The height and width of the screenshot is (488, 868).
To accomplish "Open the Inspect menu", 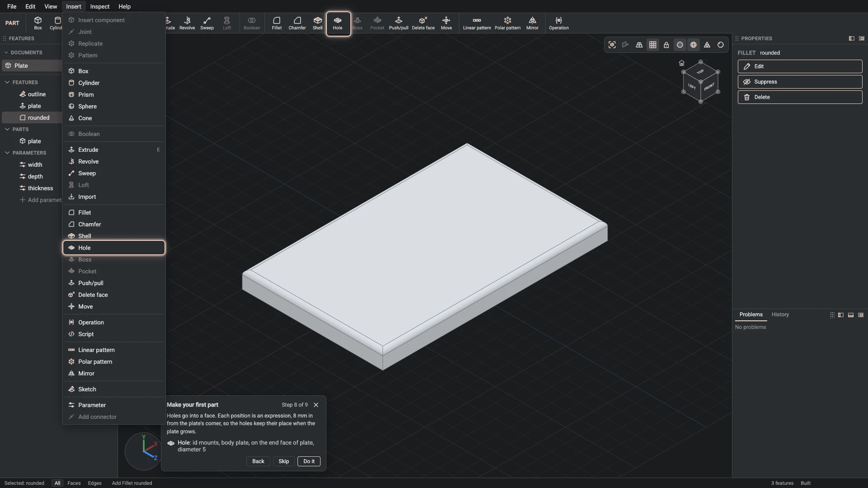I will 99,6.
